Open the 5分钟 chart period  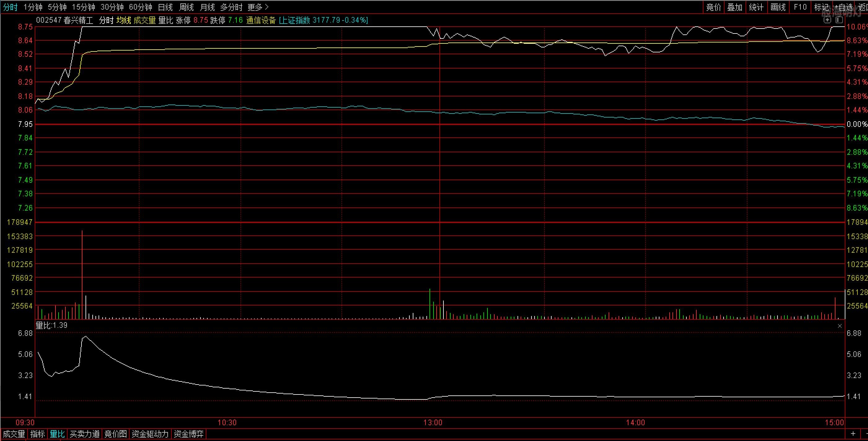(57, 7)
